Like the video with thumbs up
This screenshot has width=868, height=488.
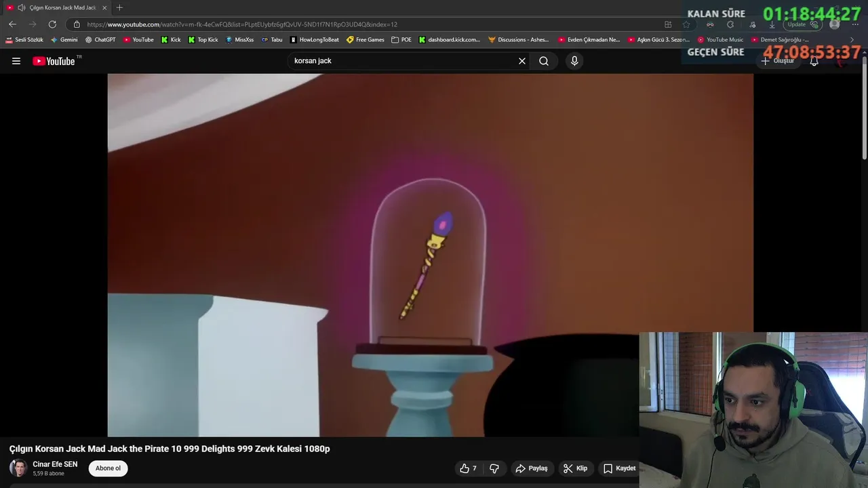[468, 468]
